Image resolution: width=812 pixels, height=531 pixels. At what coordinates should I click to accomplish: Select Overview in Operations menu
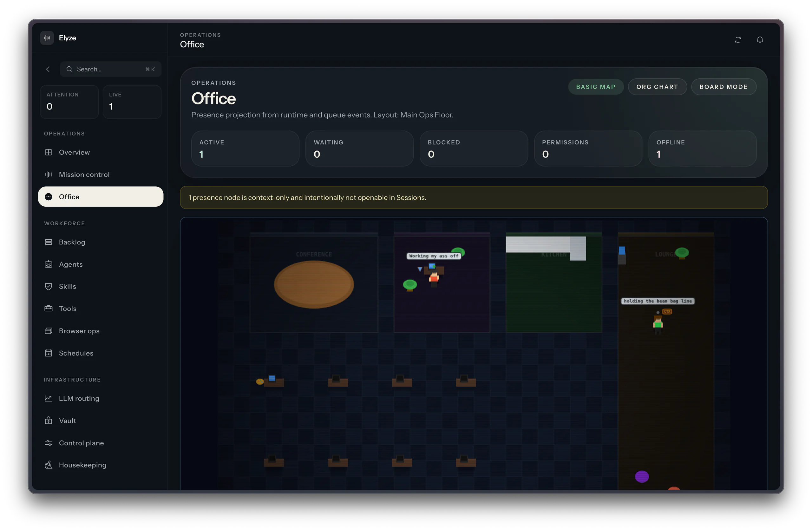74,152
